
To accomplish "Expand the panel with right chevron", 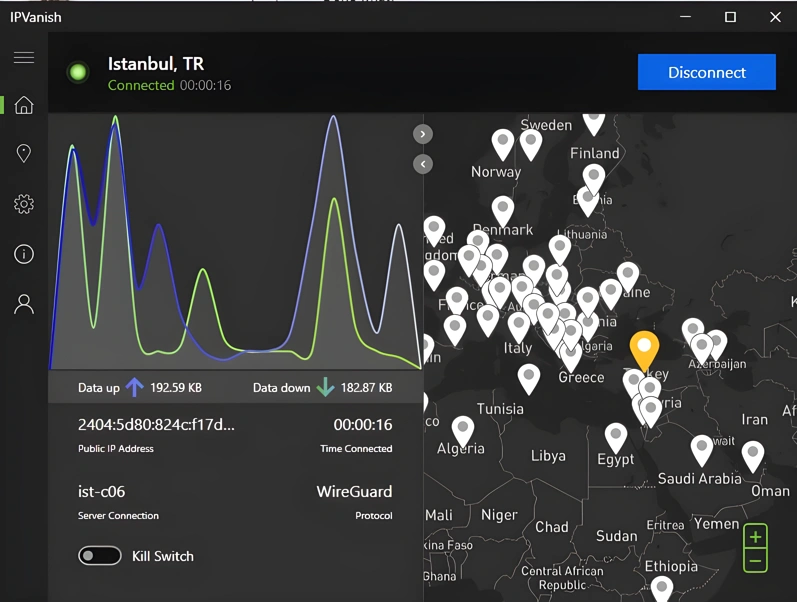I will (423, 134).
